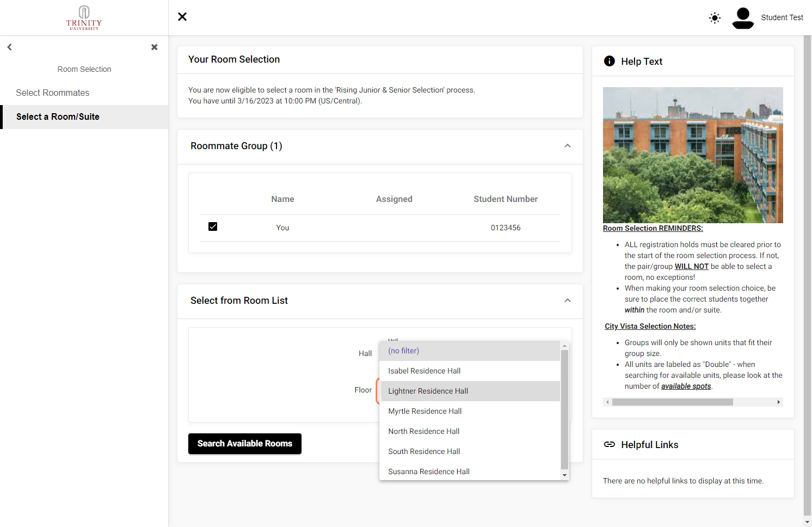Click the Student Number column header
This screenshot has height=527, width=812.
point(506,199)
